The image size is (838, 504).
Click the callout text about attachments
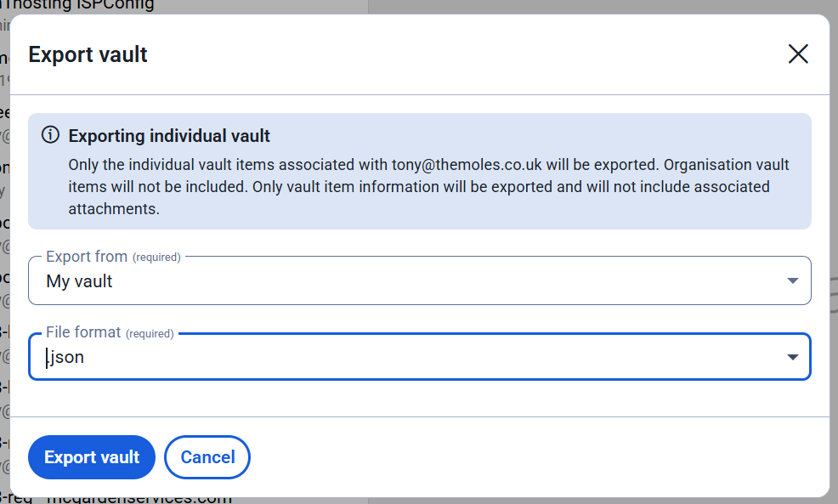(114, 209)
